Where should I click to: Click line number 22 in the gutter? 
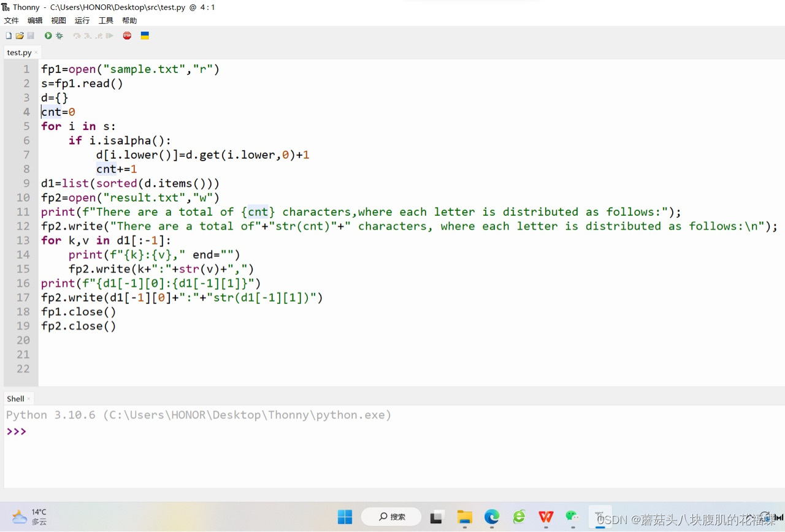click(23, 368)
